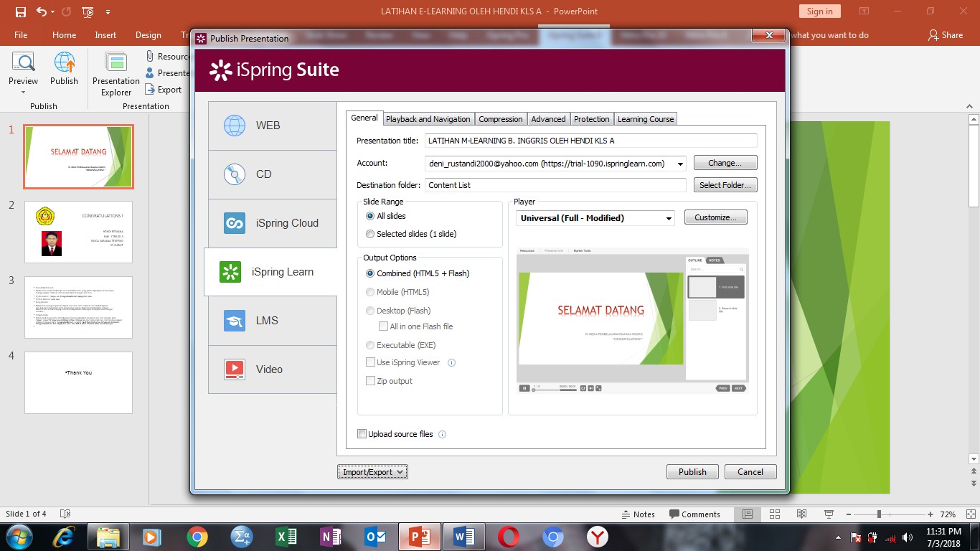Switch to Normal view in status bar
The height and width of the screenshot is (551, 980).
[x=748, y=514]
